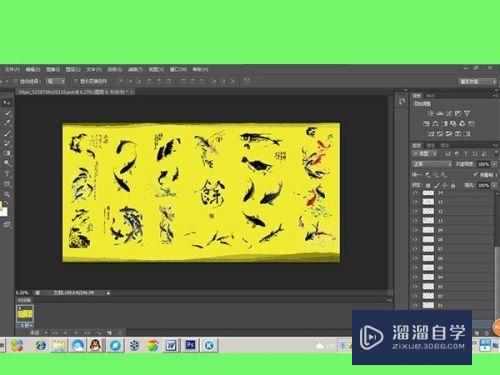Select the Zoom tool in the toolbox

click(7, 194)
